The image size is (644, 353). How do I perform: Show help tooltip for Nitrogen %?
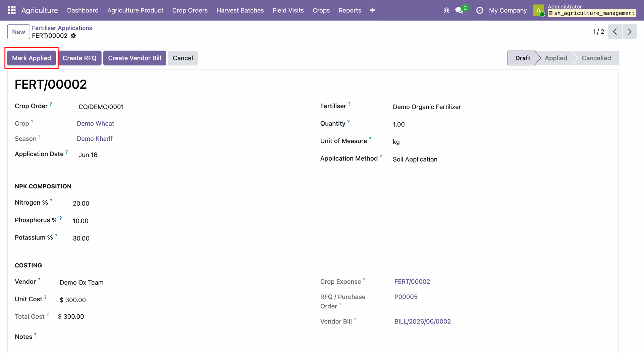point(51,201)
